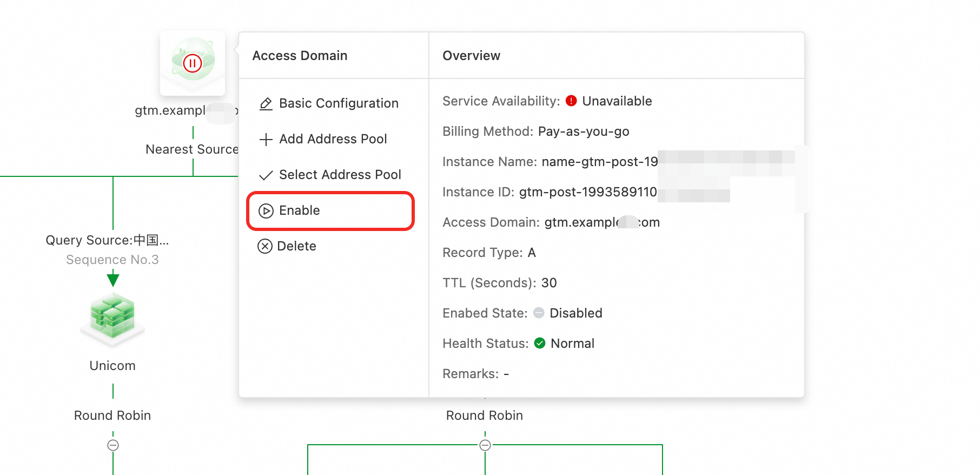Click the Normal health status text
This screenshot has height=475, width=980.
tap(572, 344)
